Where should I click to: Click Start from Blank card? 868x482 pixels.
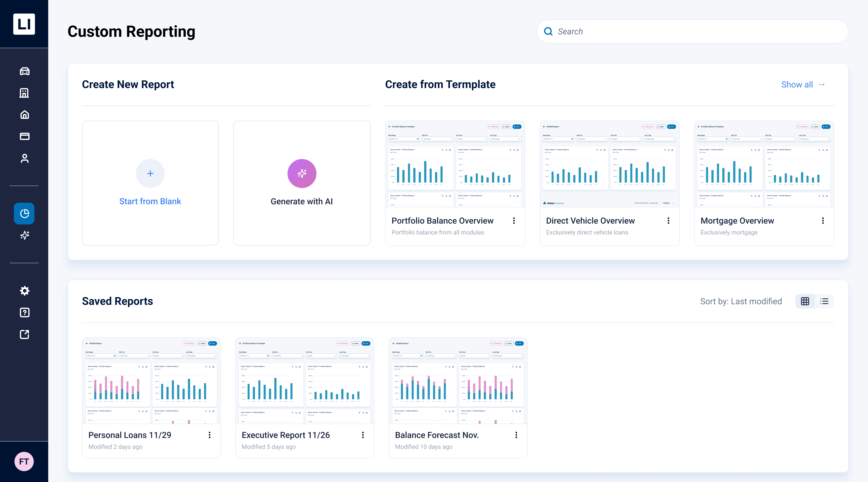150,183
